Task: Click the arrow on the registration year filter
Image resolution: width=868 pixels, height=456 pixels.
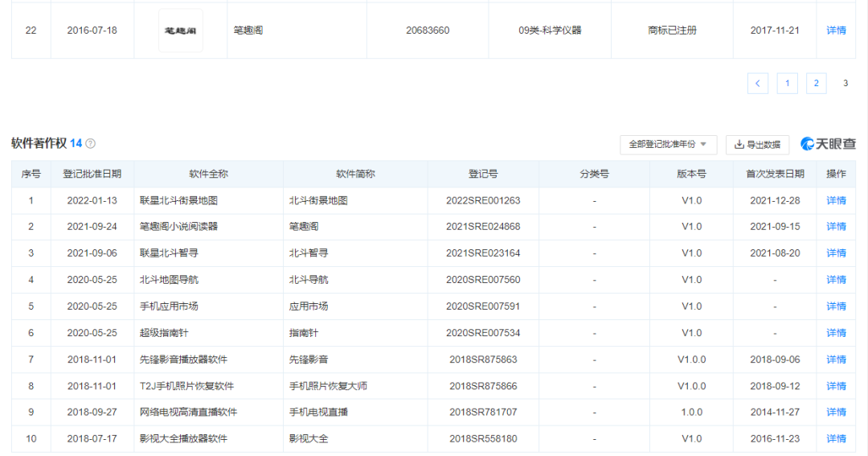Action: [703, 145]
